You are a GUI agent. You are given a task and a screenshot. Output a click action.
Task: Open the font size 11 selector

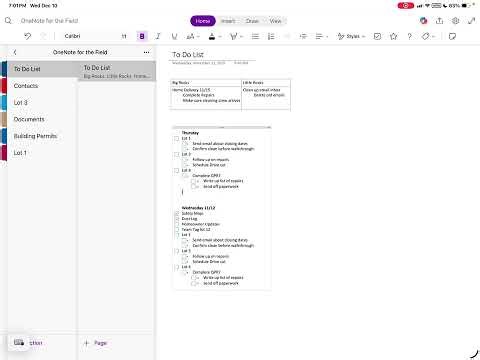pyautogui.click(x=124, y=36)
